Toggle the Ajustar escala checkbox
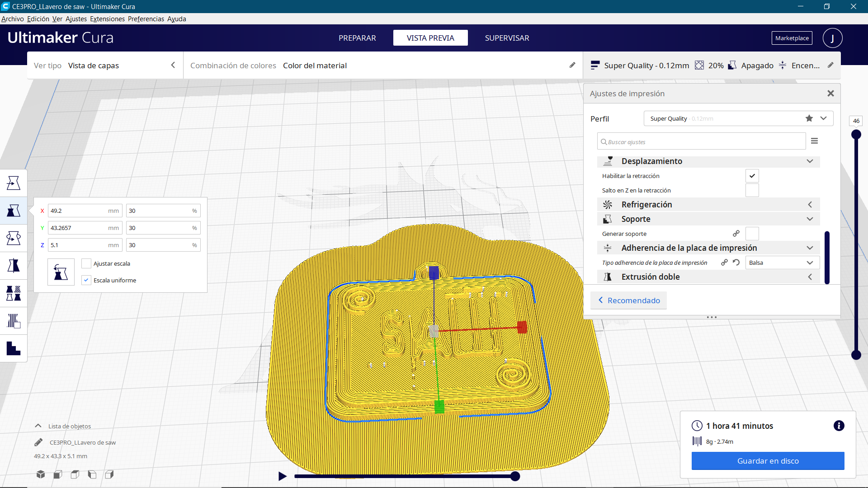Screen dimensions: 868x488 86,263
